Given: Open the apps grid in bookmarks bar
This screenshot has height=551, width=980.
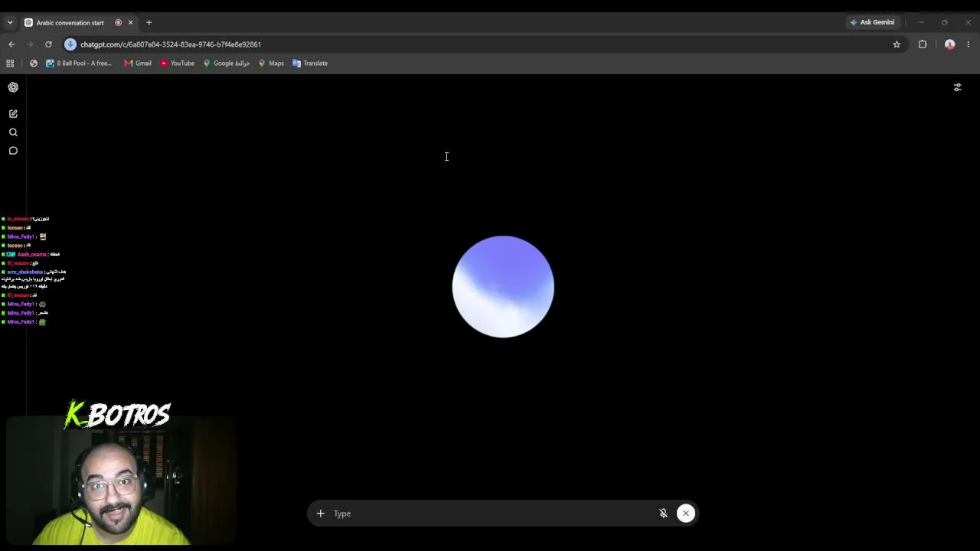Looking at the screenshot, I should tap(10, 64).
